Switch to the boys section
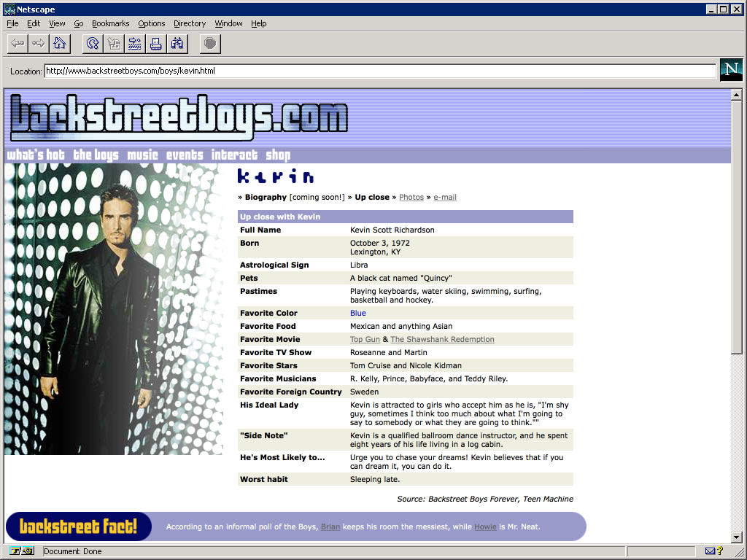 click(x=96, y=155)
